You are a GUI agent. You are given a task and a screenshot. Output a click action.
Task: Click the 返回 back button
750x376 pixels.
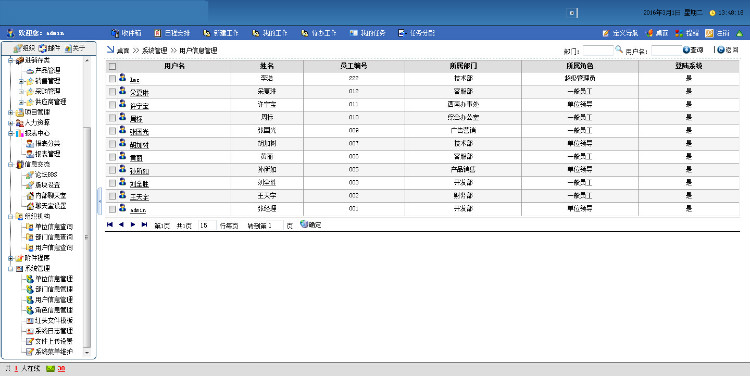[728, 50]
